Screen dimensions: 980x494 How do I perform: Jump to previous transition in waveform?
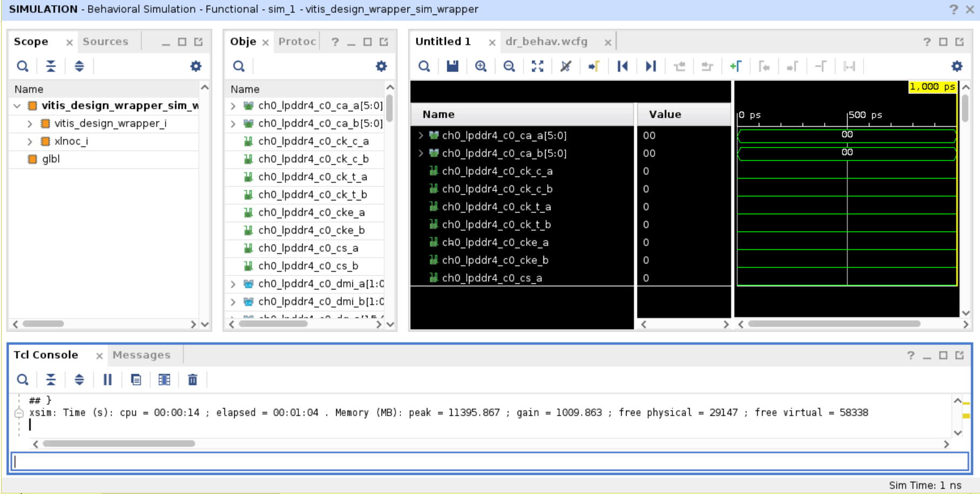tap(623, 66)
